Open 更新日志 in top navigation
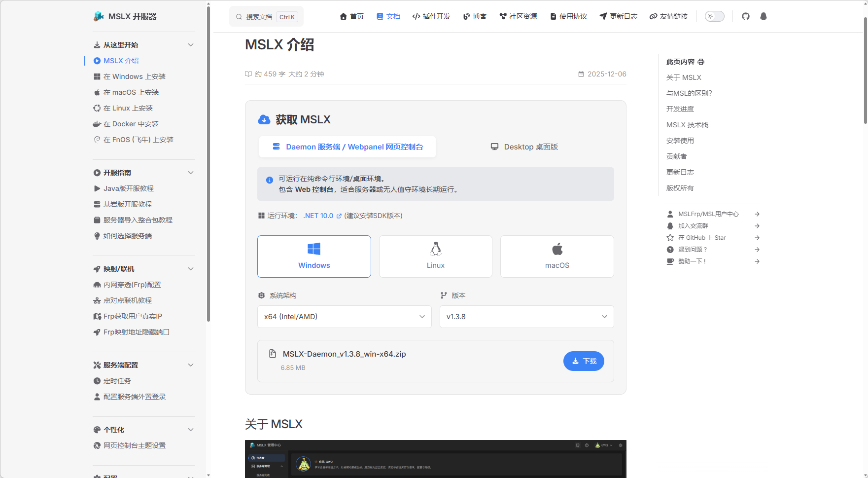 619,16
